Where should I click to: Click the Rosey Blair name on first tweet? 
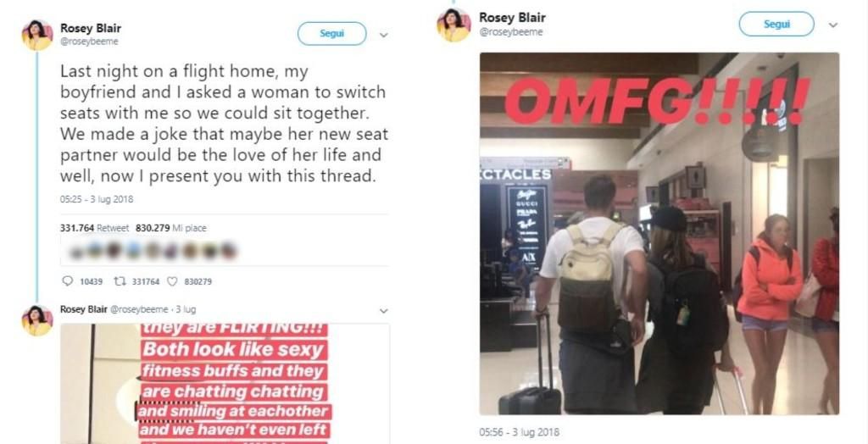click(90, 28)
